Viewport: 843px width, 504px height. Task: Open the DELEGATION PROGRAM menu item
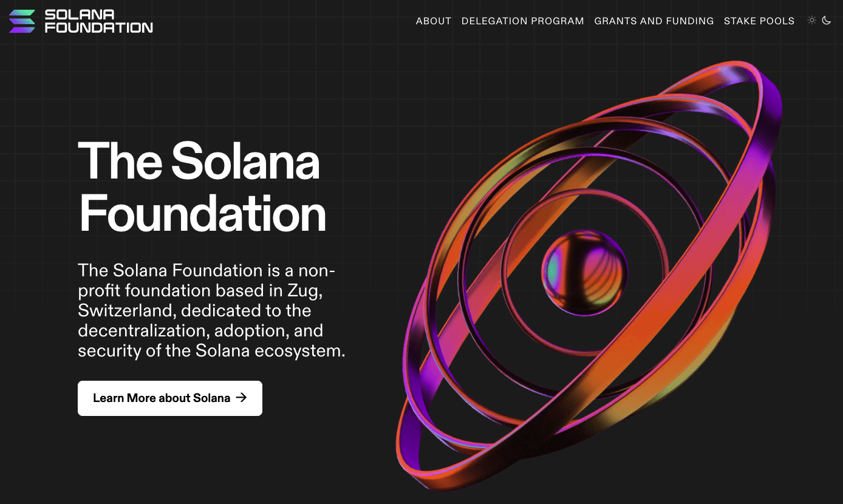[x=522, y=21]
